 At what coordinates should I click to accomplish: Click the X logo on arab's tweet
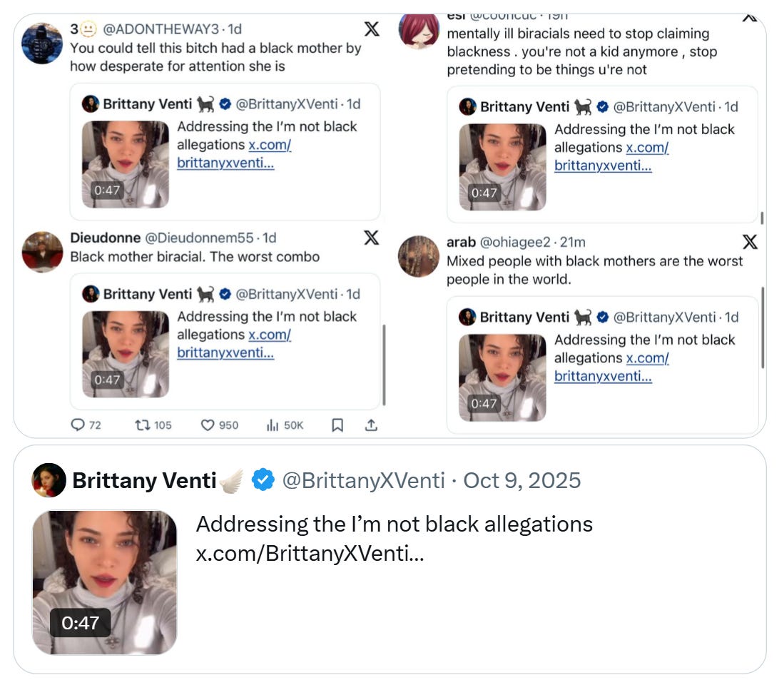[x=750, y=242]
